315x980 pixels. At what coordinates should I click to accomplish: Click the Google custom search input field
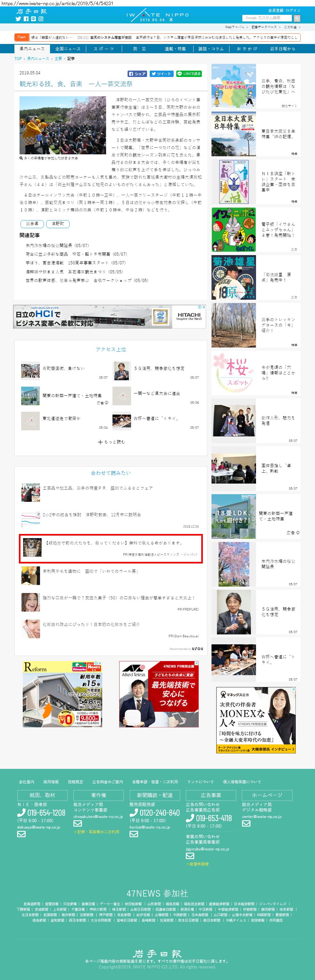click(x=267, y=18)
